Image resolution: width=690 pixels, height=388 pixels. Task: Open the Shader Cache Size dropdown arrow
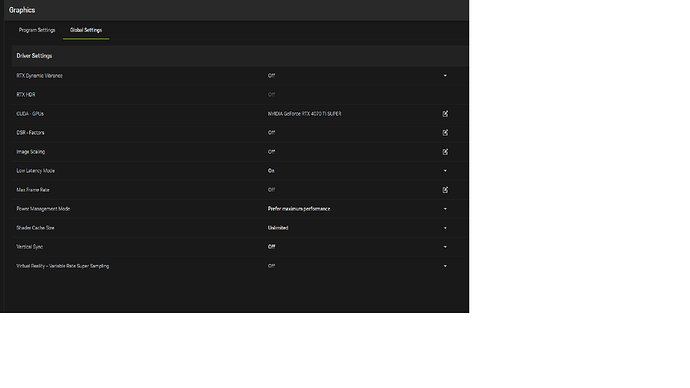[x=445, y=228]
